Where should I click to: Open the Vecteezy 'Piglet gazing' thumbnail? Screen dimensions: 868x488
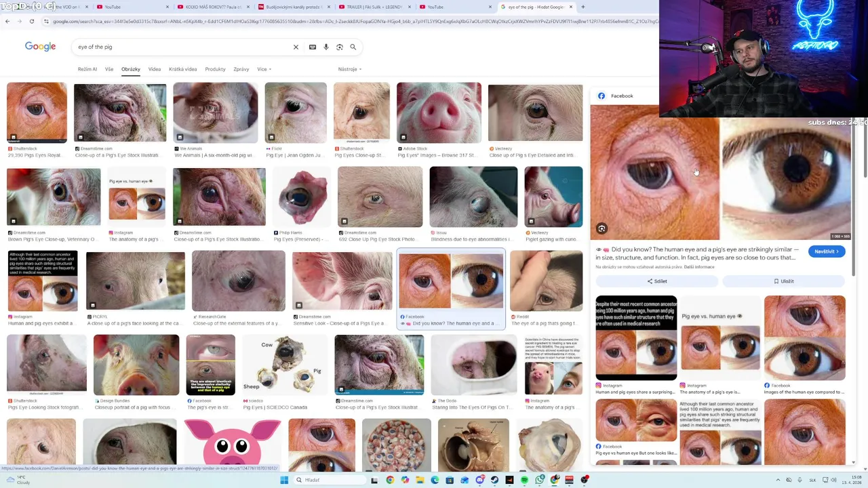point(553,197)
